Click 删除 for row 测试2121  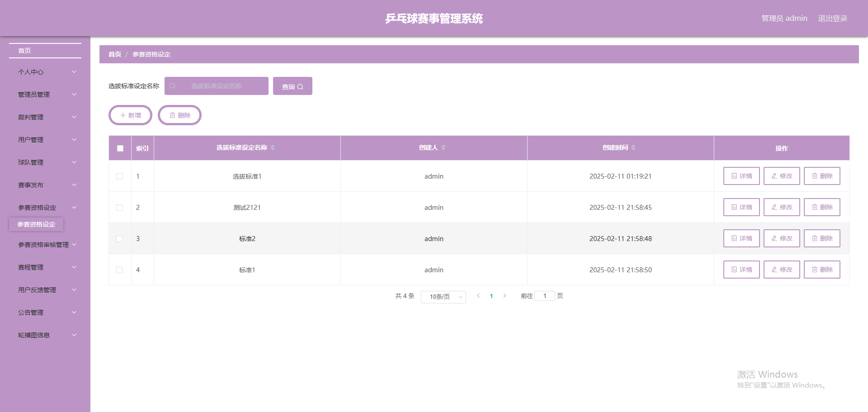point(822,207)
